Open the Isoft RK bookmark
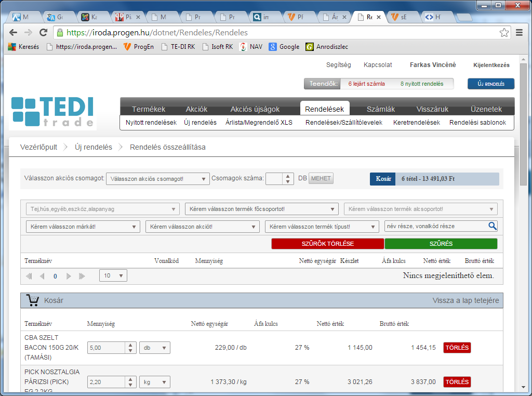Image resolution: width=532 pixels, height=396 pixels. (218, 47)
